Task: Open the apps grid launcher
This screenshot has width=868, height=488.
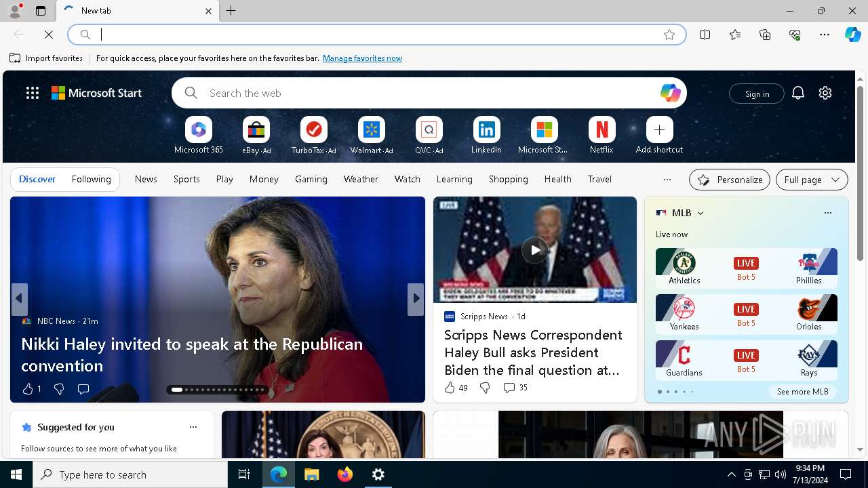Action: [x=33, y=93]
